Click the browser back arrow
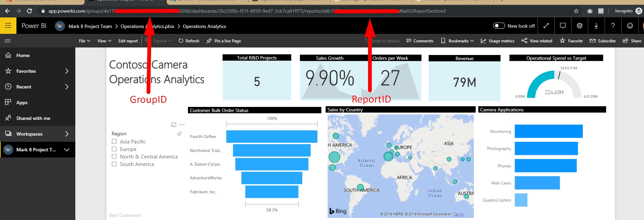Image resolution: width=644 pixels, height=220 pixels. tap(8, 11)
